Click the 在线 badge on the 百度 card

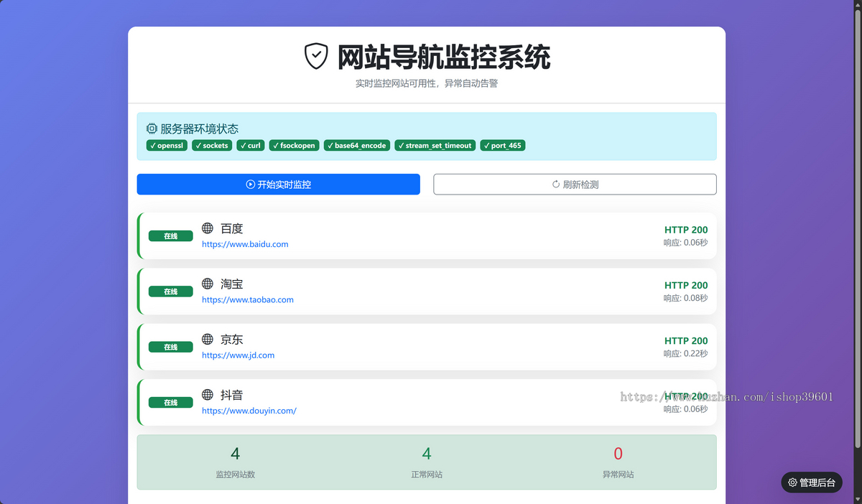170,235
